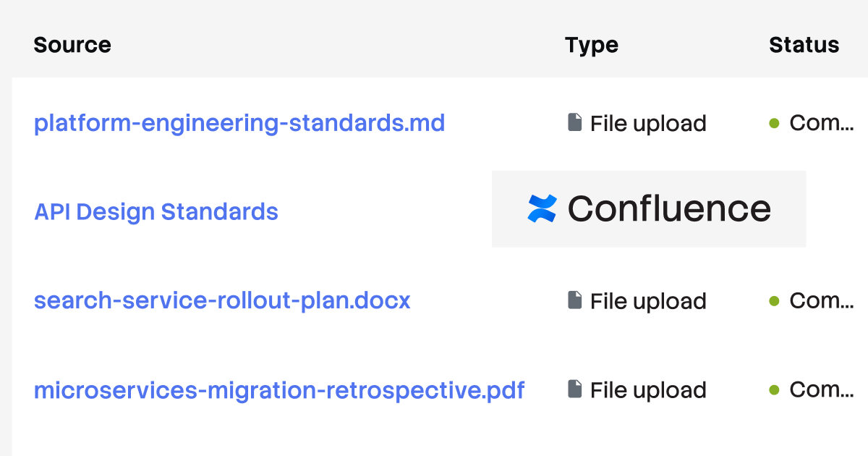Click file icon in platform-engineering-standards.md row
Screen dimensions: 868x456
(x=575, y=122)
